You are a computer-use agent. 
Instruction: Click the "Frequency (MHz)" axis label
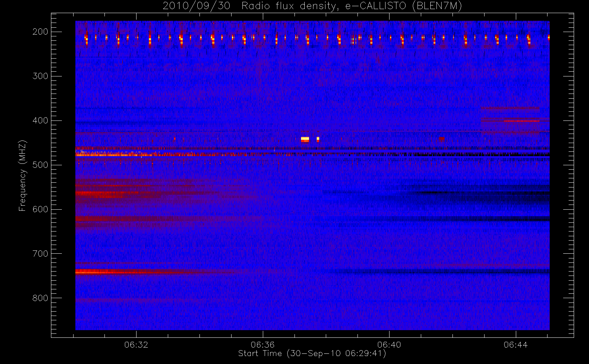tap(23, 175)
